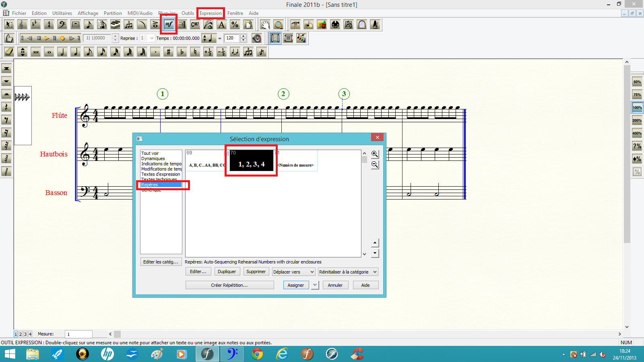
Task: Open the Expression menu
Action: [211, 13]
